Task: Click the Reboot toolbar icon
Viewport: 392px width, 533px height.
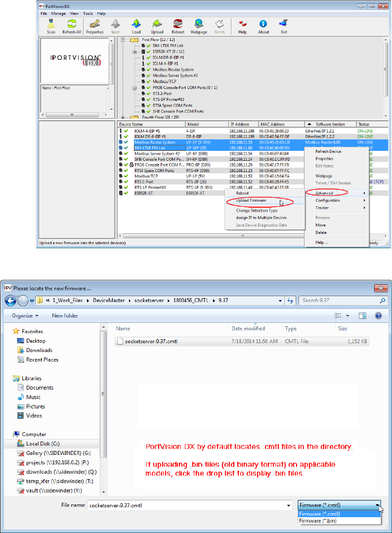Action: coord(178,27)
